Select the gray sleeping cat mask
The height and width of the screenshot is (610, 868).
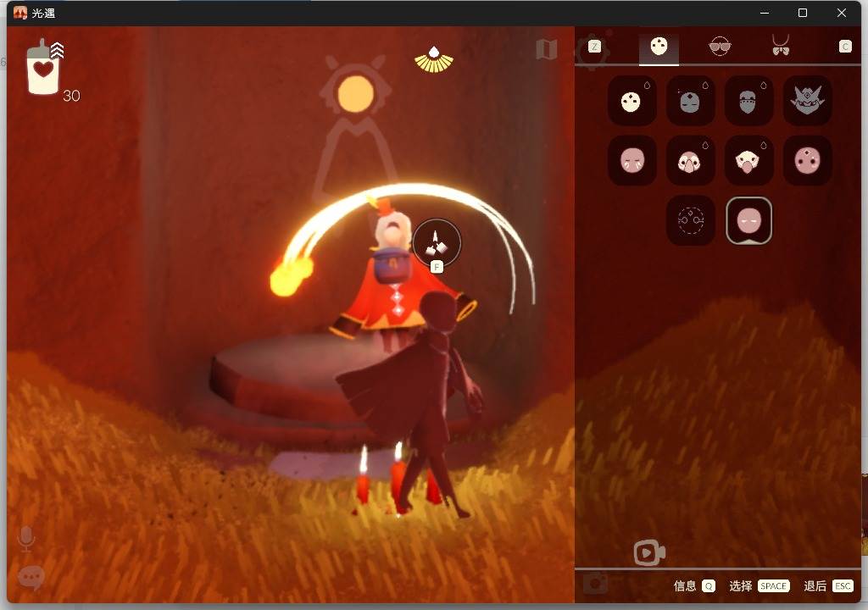tap(690, 101)
